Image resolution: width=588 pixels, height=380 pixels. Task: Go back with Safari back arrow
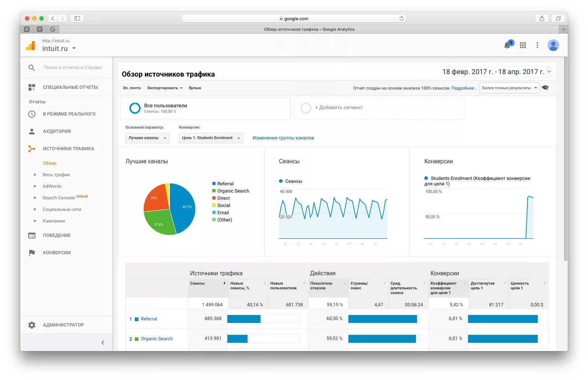pyautogui.click(x=53, y=18)
